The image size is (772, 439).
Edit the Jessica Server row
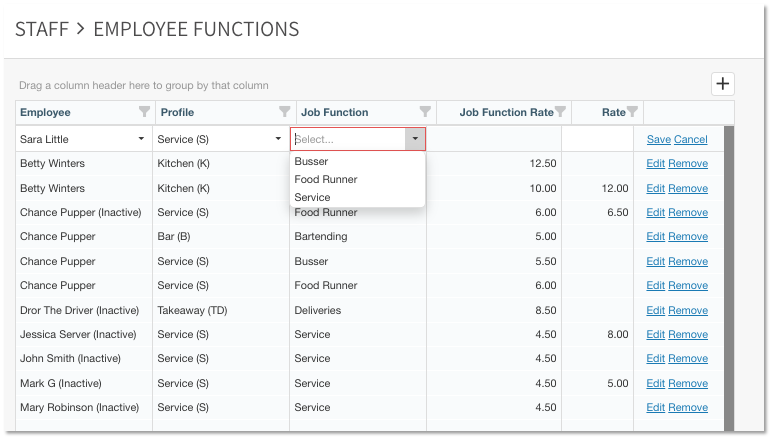click(655, 335)
